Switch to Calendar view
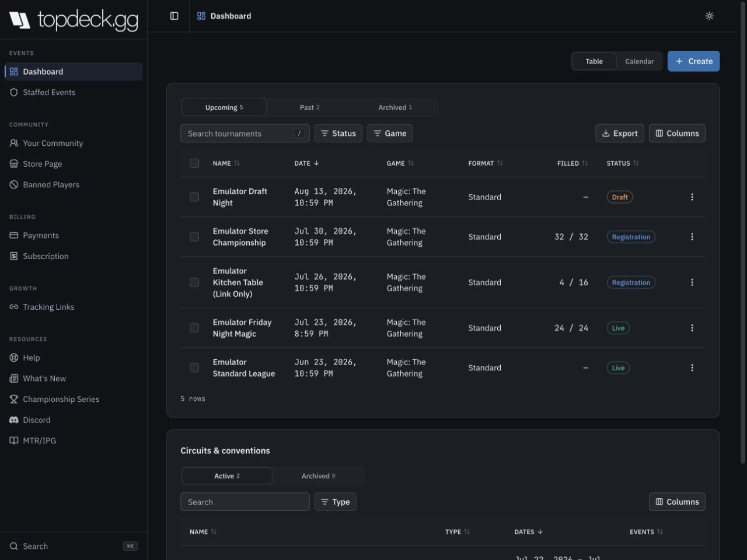Image resolution: width=747 pixels, height=560 pixels. (639, 61)
